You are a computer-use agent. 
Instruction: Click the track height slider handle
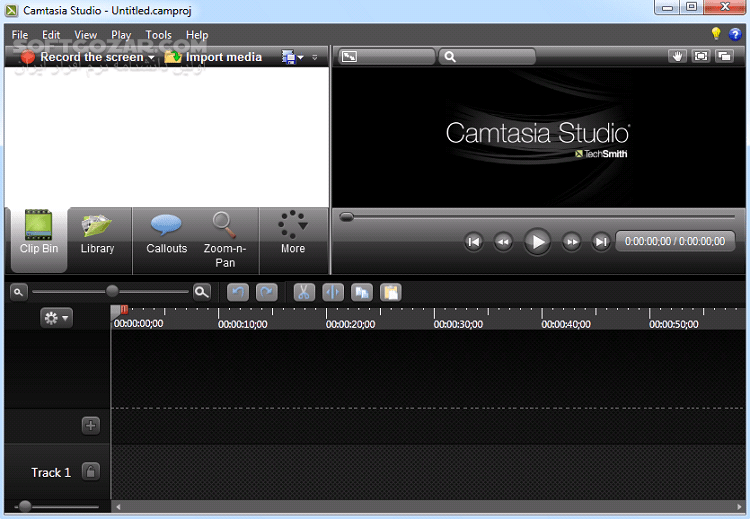[x=25, y=506]
